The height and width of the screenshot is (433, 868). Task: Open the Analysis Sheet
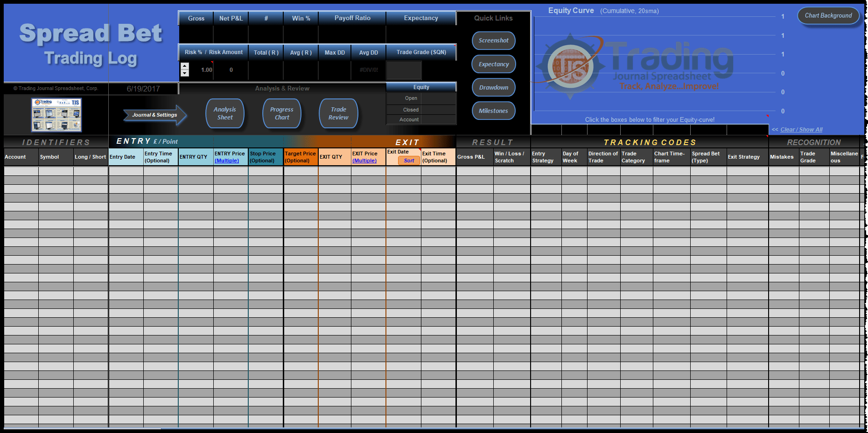(x=225, y=113)
